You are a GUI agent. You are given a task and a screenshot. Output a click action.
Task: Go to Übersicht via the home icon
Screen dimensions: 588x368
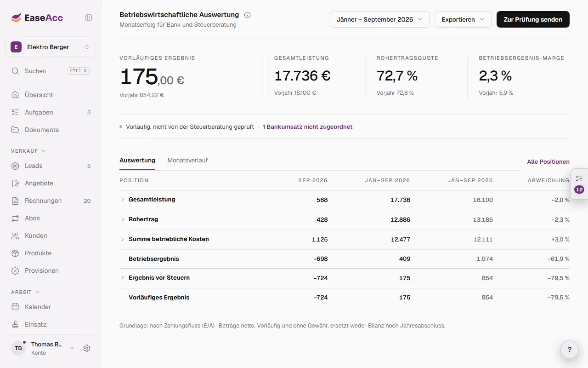pos(51,95)
